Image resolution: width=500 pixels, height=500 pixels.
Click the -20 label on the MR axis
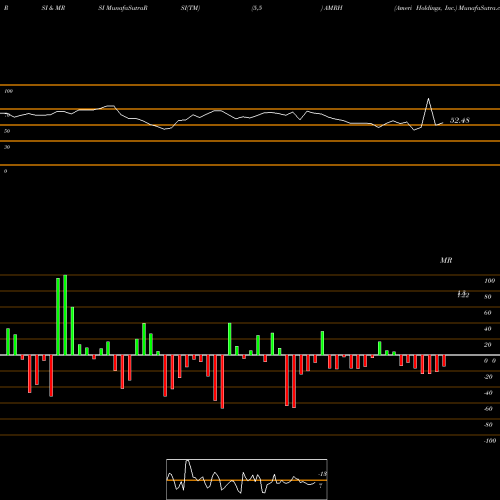point(488,377)
